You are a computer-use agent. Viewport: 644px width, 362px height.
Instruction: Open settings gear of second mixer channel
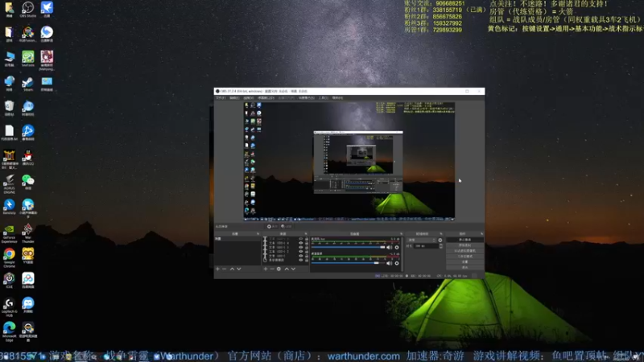click(x=397, y=263)
